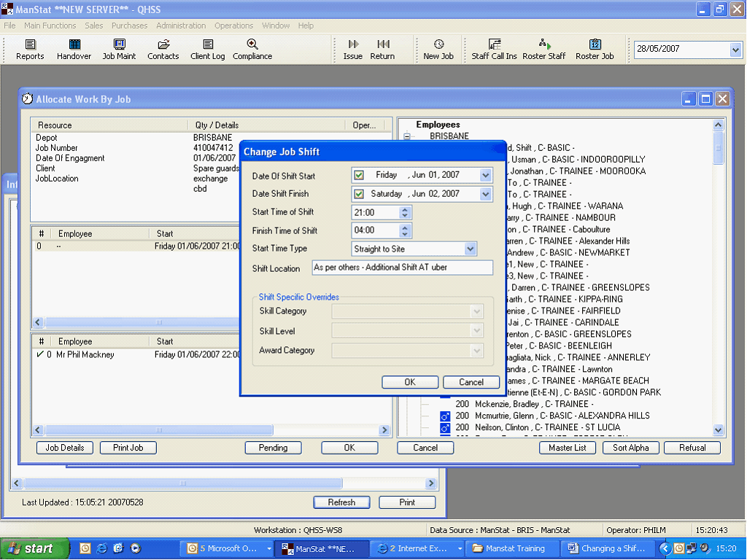The height and width of the screenshot is (560, 747).
Task: Uncheck the Date Of Shift Start checkbox
Action: 358,175
